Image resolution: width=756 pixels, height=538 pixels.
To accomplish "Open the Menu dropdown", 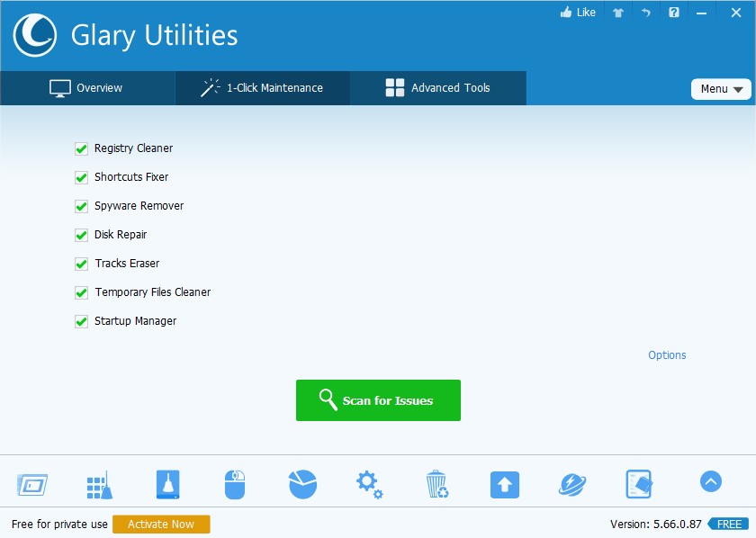I will 720,89.
